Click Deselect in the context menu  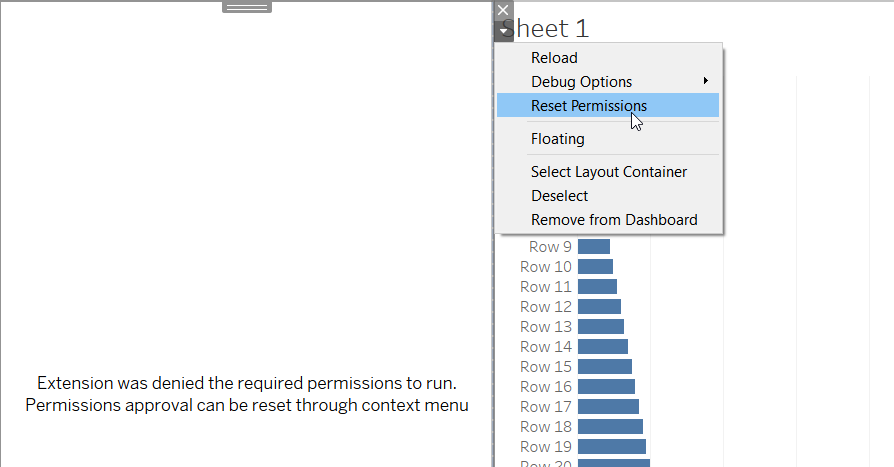coord(559,196)
